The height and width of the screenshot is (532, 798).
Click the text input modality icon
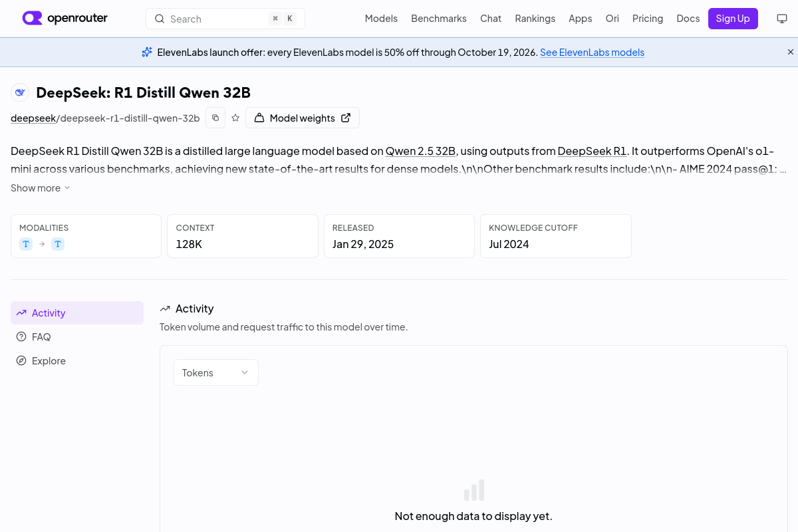tap(26, 244)
